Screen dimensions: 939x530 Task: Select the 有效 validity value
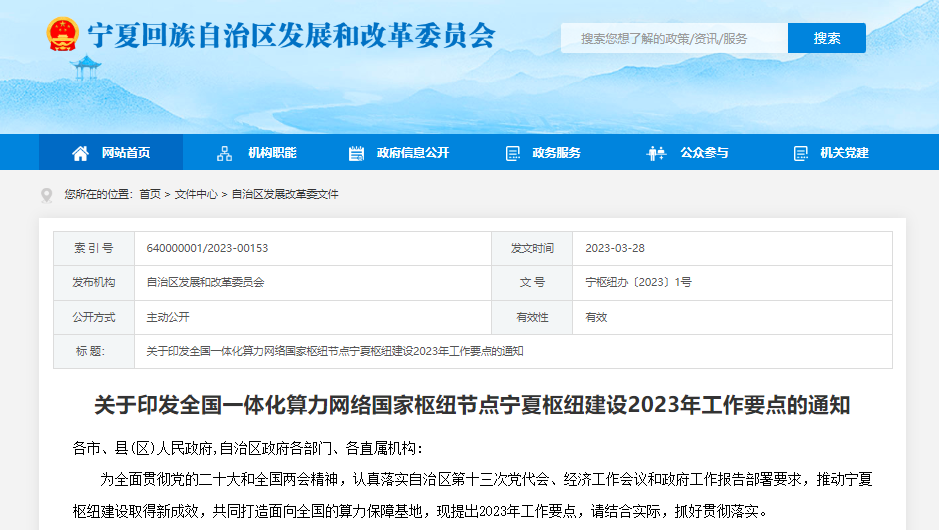(596, 317)
